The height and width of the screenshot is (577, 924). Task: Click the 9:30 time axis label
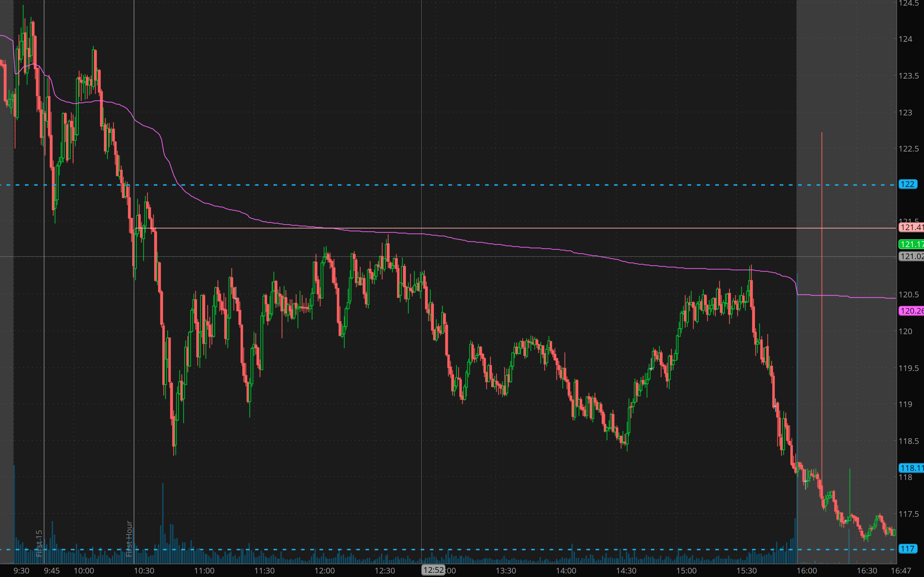click(x=21, y=571)
